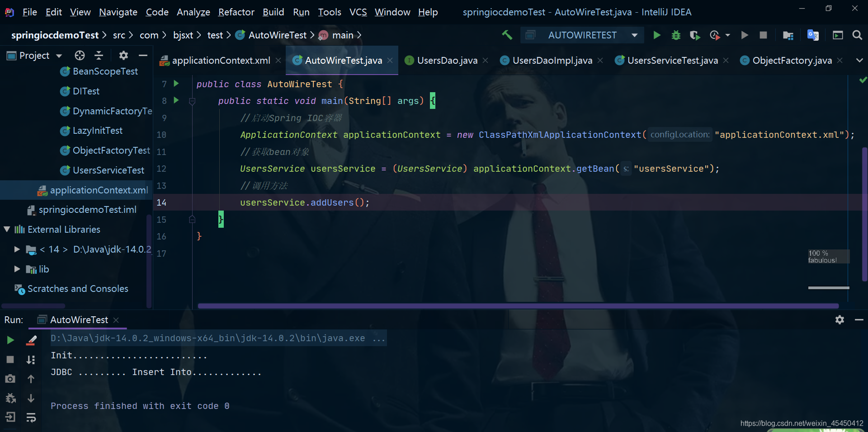The height and width of the screenshot is (432, 868).
Task: Click springiocdemoTest breadcrumb
Action: 55,35
